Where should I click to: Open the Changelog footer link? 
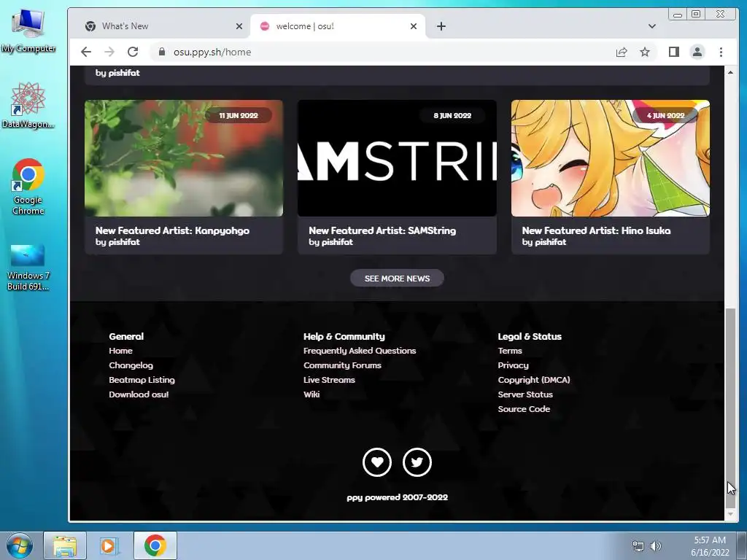(131, 365)
